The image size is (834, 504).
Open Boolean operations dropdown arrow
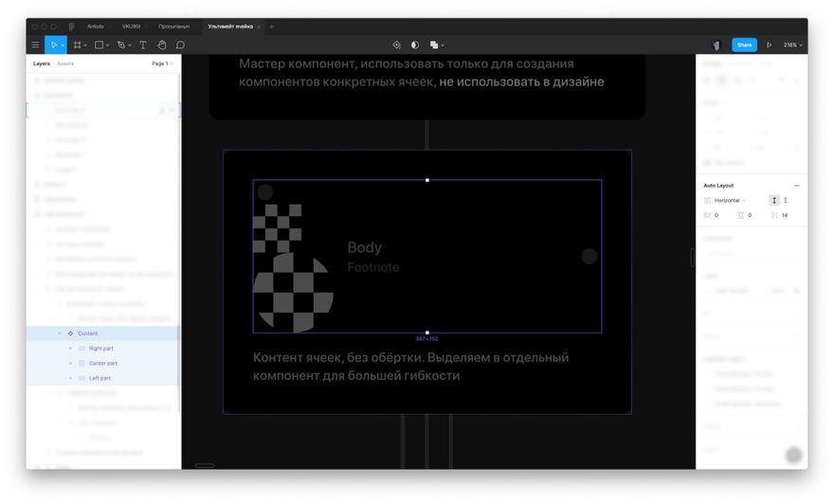click(x=443, y=45)
